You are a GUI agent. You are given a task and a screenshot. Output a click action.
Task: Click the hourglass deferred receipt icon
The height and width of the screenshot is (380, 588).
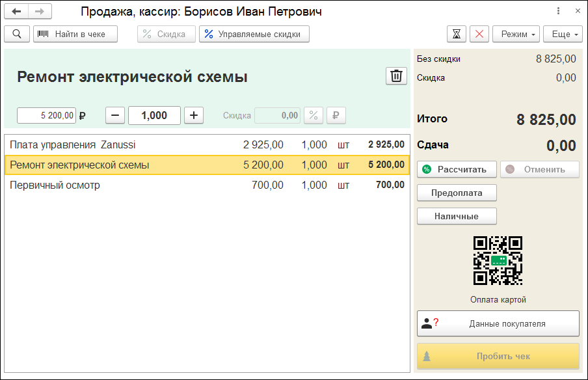tap(457, 34)
